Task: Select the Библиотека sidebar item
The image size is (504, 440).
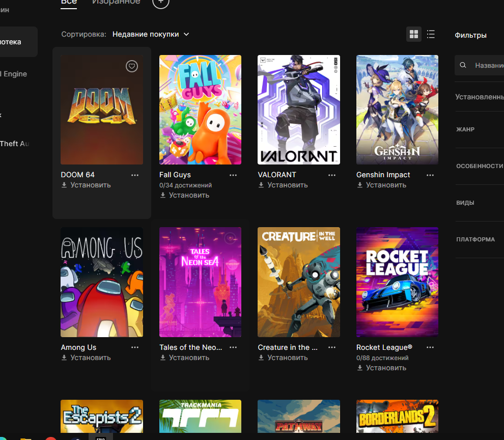Action: click(x=18, y=42)
